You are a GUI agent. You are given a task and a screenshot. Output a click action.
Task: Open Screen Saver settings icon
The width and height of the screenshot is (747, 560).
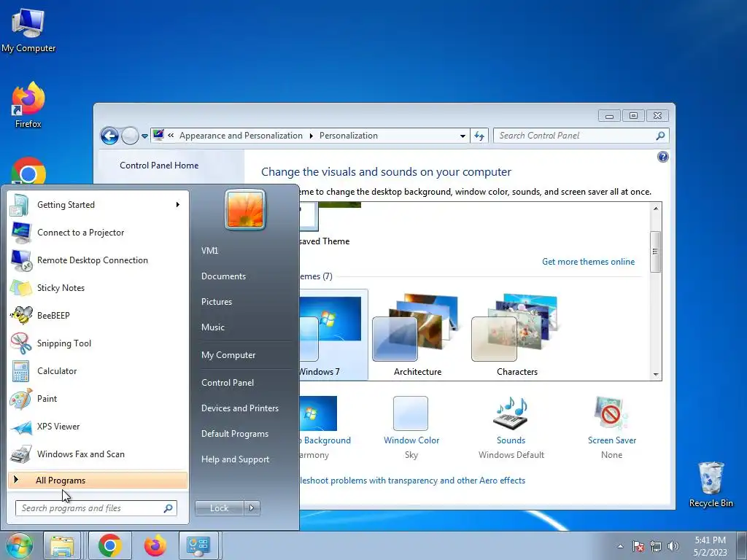[x=612, y=413]
